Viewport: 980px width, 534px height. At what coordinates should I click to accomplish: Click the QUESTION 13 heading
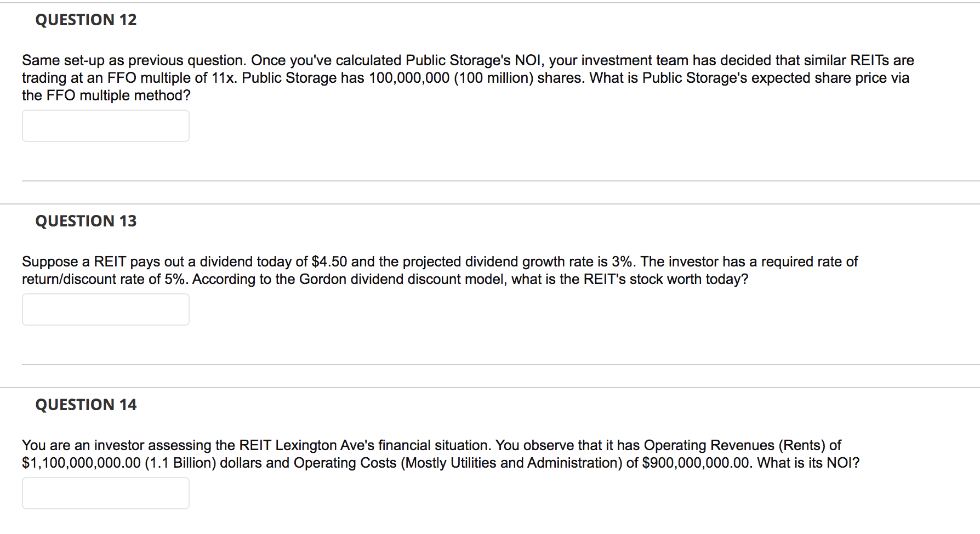click(86, 221)
